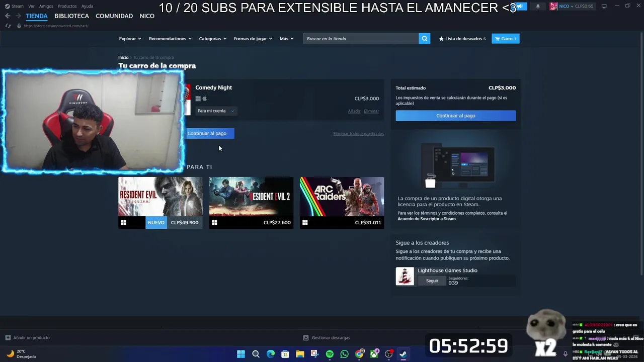Click 'Añadir un producto' in bottom bar
This screenshot has width=644, height=362.
[x=31, y=338]
